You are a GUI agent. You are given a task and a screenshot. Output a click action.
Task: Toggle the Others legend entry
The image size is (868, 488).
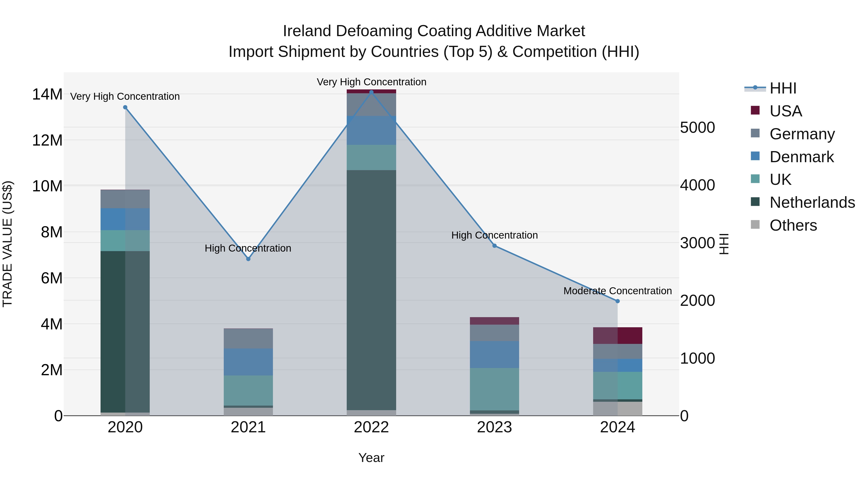click(784, 225)
